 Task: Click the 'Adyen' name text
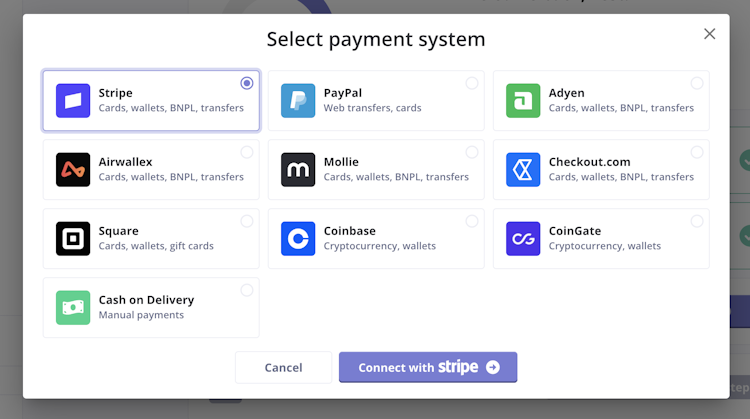point(567,93)
